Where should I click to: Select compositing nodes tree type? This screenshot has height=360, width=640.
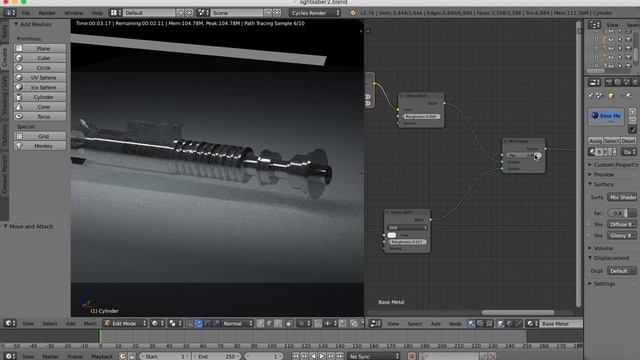pos(480,324)
